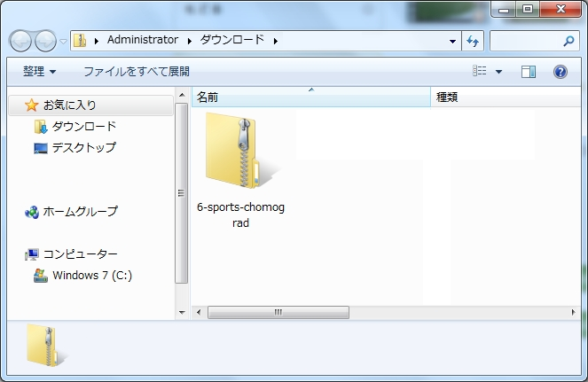Select ダウンロード in the favorites sidebar
Image resolution: width=588 pixels, height=382 pixels.
(x=83, y=127)
